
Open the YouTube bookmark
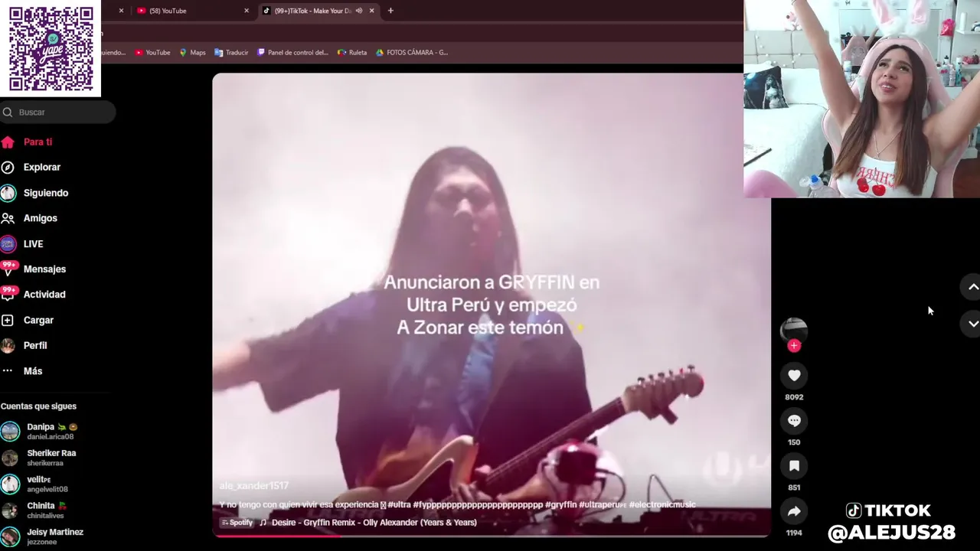click(x=152, y=53)
